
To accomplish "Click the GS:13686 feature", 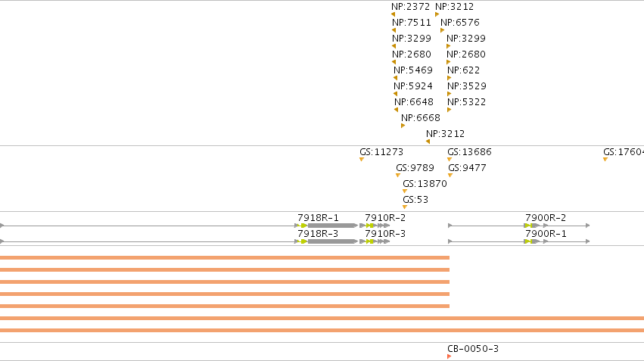I will coord(450,160).
